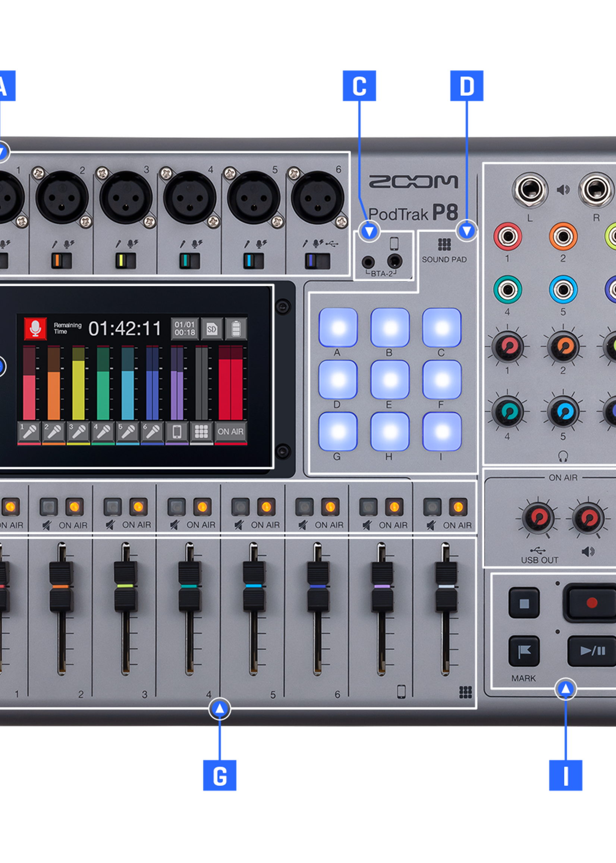The width and height of the screenshot is (616, 863).
Task: Grab the channel 4 fader with teal stripe
Action: pos(190,586)
